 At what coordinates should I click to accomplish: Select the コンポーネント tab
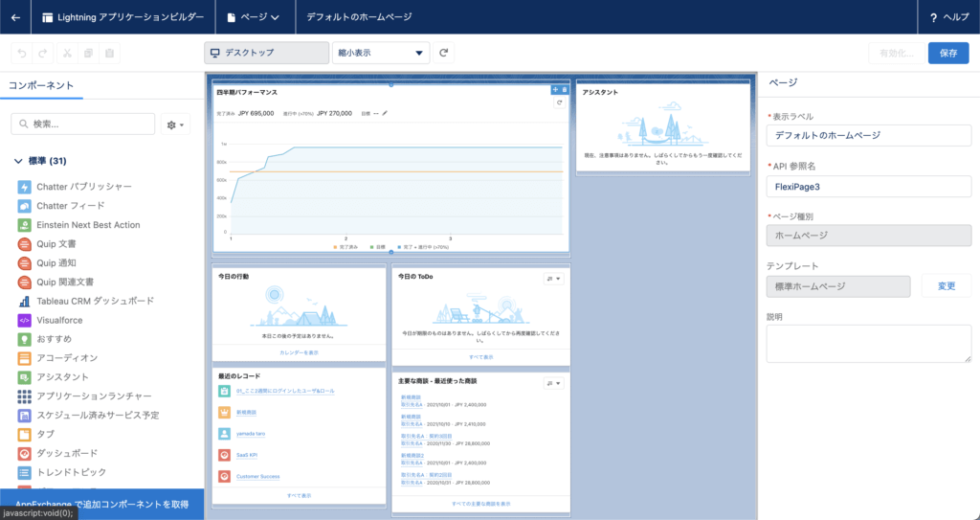pyautogui.click(x=41, y=85)
